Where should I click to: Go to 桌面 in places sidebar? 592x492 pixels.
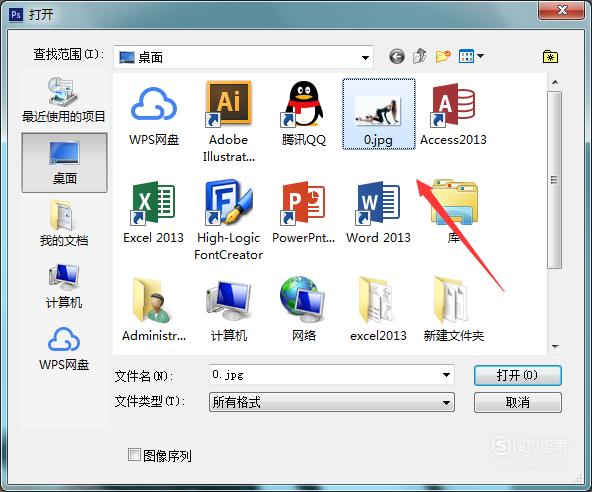(64, 163)
